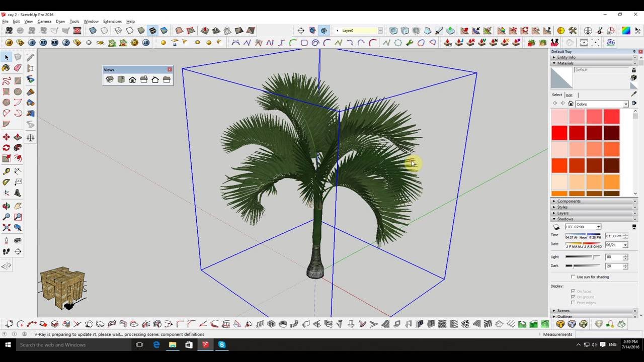
Task: Toggle the From edges checkbox
Action: pyautogui.click(x=573, y=303)
